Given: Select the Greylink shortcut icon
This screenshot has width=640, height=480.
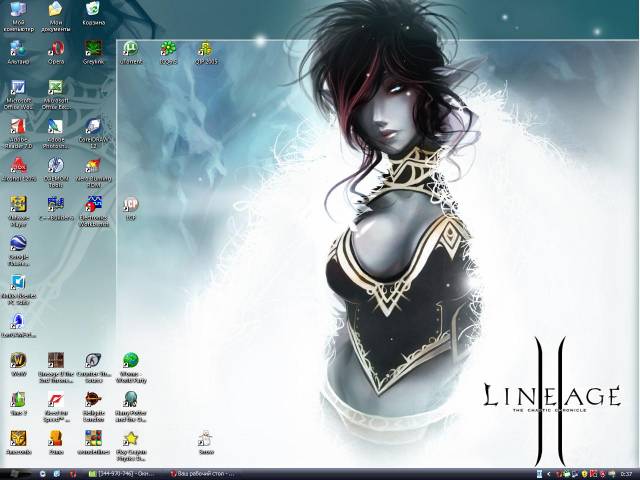Looking at the screenshot, I should 93,48.
